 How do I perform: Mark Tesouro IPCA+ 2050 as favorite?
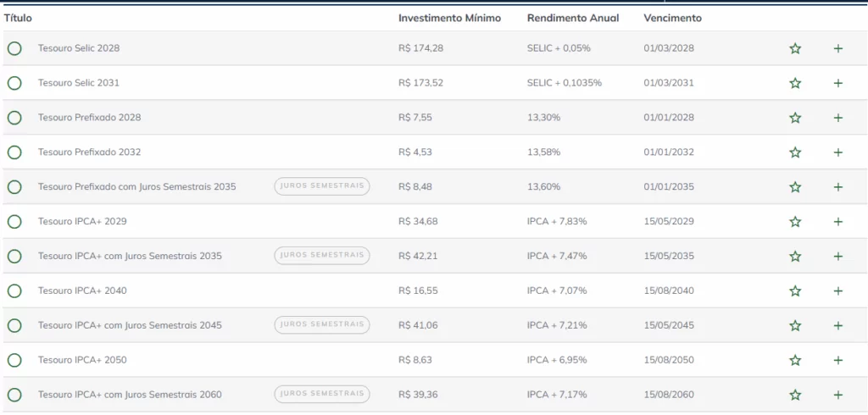point(795,360)
